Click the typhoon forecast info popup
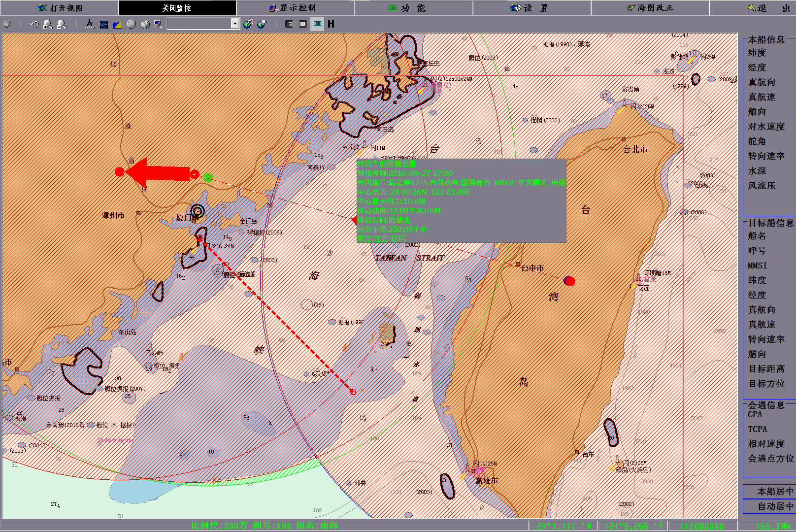This screenshot has width=796, height=532. coord(462,200)
